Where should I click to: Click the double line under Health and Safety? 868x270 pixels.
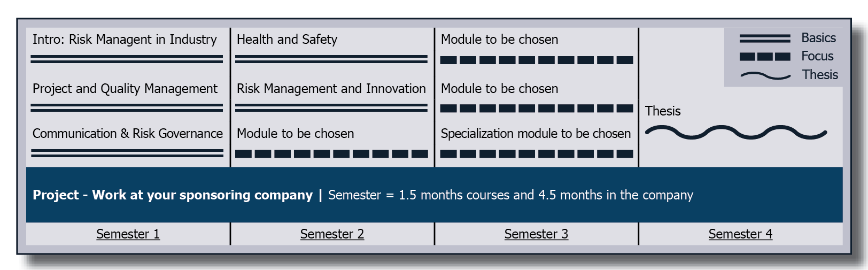click(331, 59)
